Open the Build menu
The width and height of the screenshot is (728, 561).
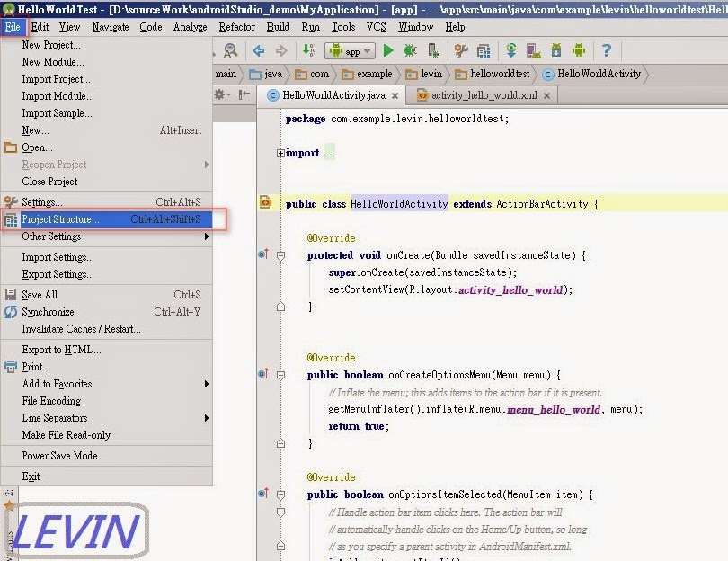[x=278, y=27]
